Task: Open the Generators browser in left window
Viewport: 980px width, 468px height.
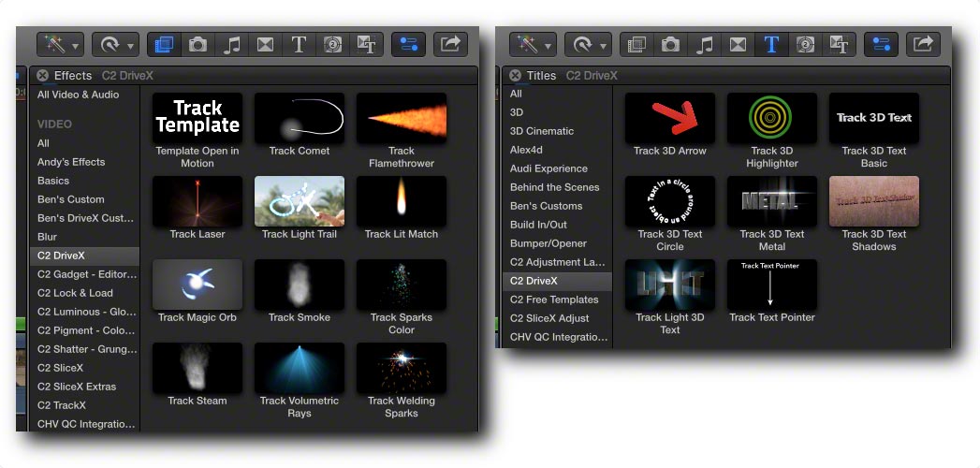Action: (x=333, y=44)
